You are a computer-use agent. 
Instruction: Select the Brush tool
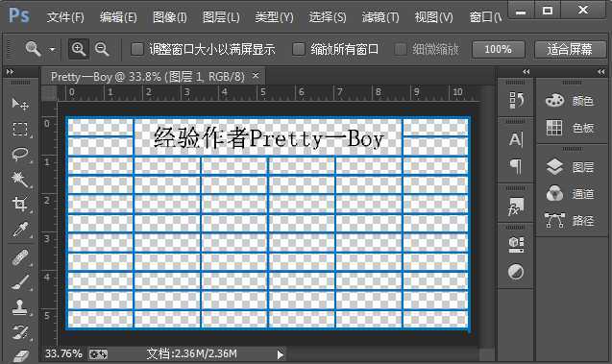tap(20, 282)
